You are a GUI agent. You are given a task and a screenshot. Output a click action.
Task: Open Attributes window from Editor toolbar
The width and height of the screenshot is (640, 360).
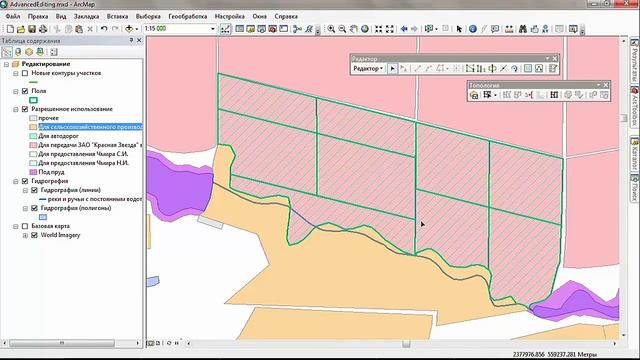click(x=528, y=69)
